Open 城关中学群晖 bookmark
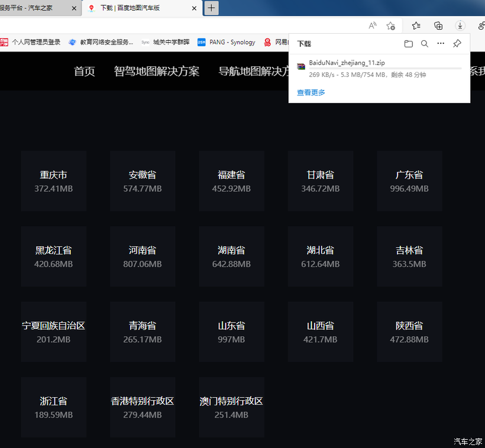Image resolution: width=485 pixels, height=448 pixels. [166, 42]
